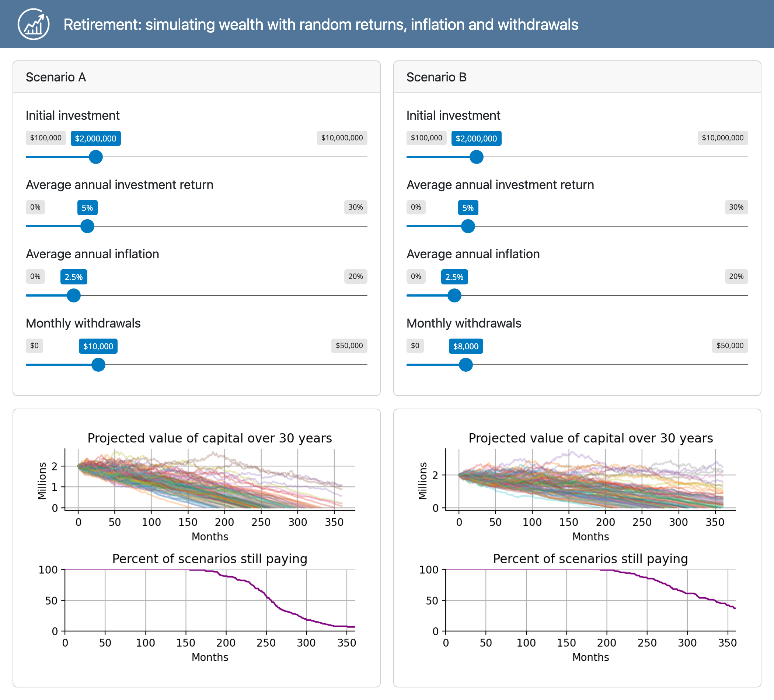Click the 0% minimum inflation label in Scenario B

[416, 276]
